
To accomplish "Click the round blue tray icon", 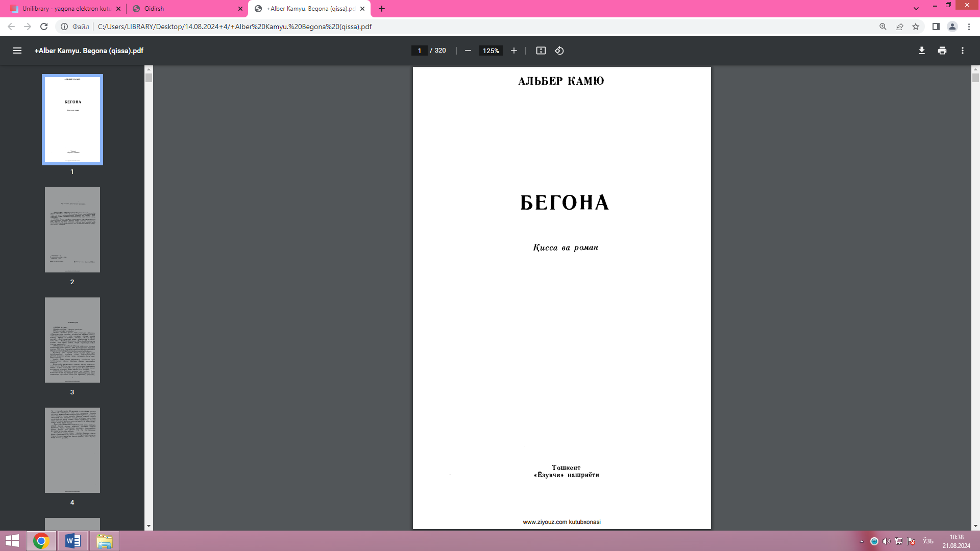I will 874,541.
